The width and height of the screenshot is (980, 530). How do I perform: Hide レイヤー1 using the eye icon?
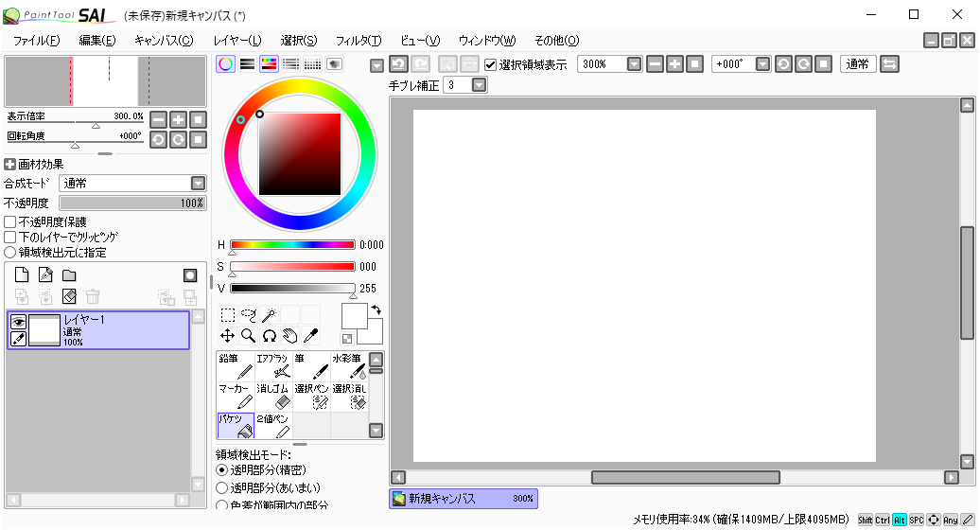(18, 322)
